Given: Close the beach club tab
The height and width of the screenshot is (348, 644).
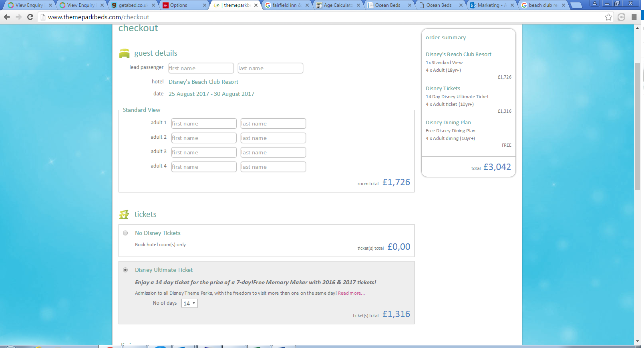Looking at the screenshot, I should coord(563,5).
